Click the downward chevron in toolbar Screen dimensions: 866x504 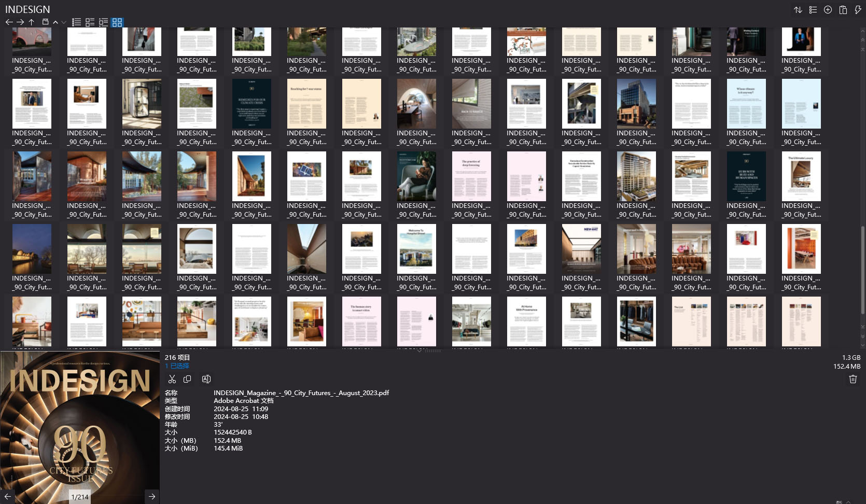[64, 22]
